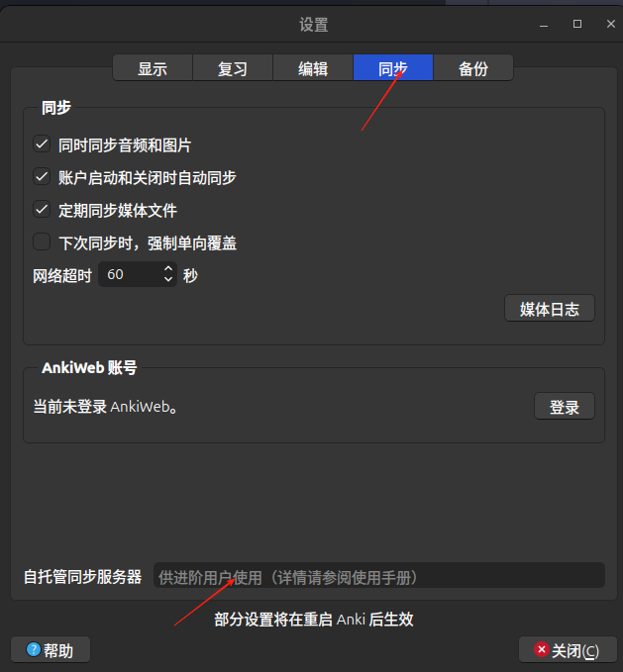The image size is (623, 672).
Task: Click the 登录 button for AnkiWeb
Action: tap(565, 407)
